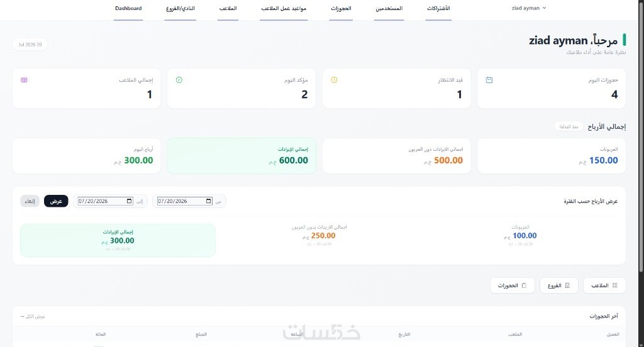Open the الاشتراكات navigation tab
Screen dimensions: 644x347
pos(438,8)
